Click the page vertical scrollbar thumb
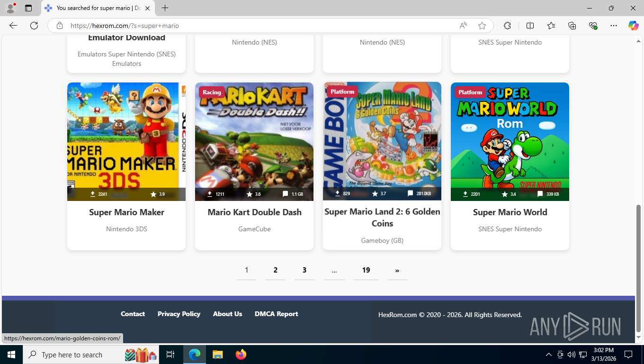644x364 pixels. [638, 268]
